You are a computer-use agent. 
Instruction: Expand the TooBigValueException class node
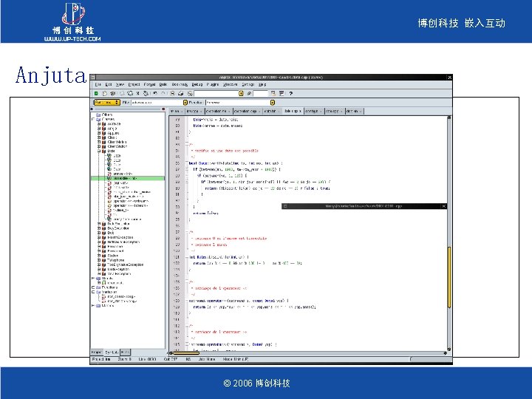99,265
